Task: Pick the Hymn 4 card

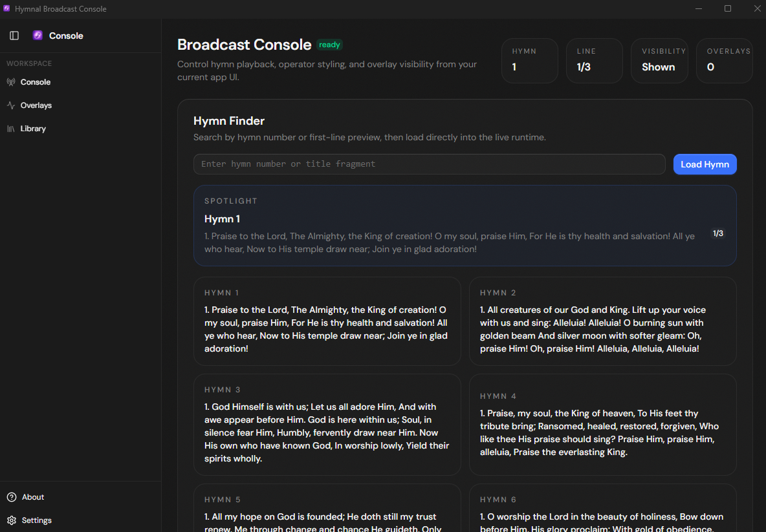Action: [x=602, y=424]
